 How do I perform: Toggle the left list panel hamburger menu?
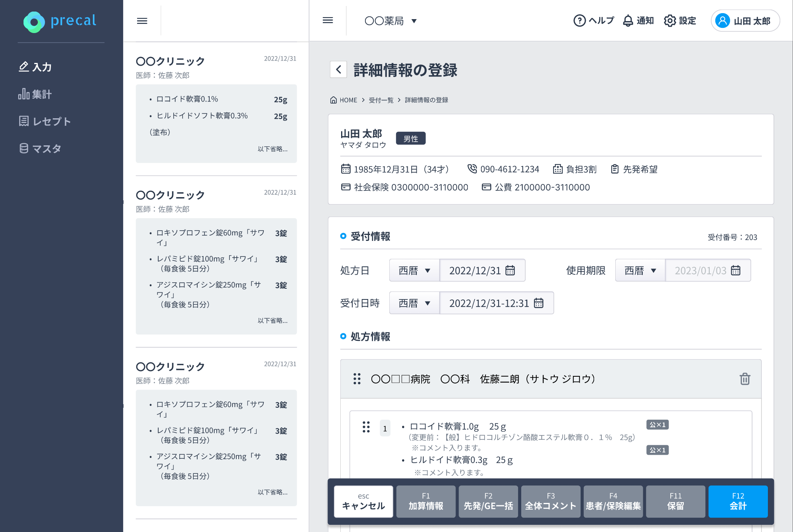142,21
